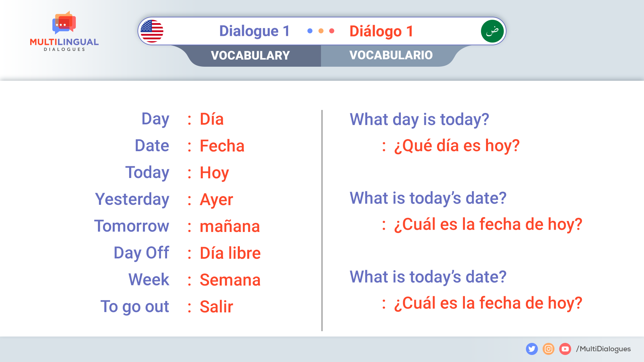Click the red dot in header

coord(332,31)
